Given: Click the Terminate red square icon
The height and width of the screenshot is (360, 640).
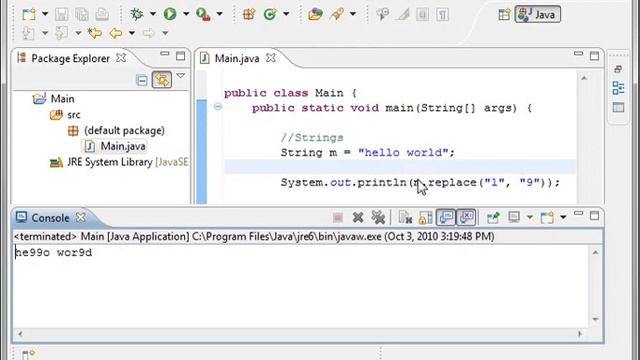Looking at the screenshot, I should [x=338, y=218].
